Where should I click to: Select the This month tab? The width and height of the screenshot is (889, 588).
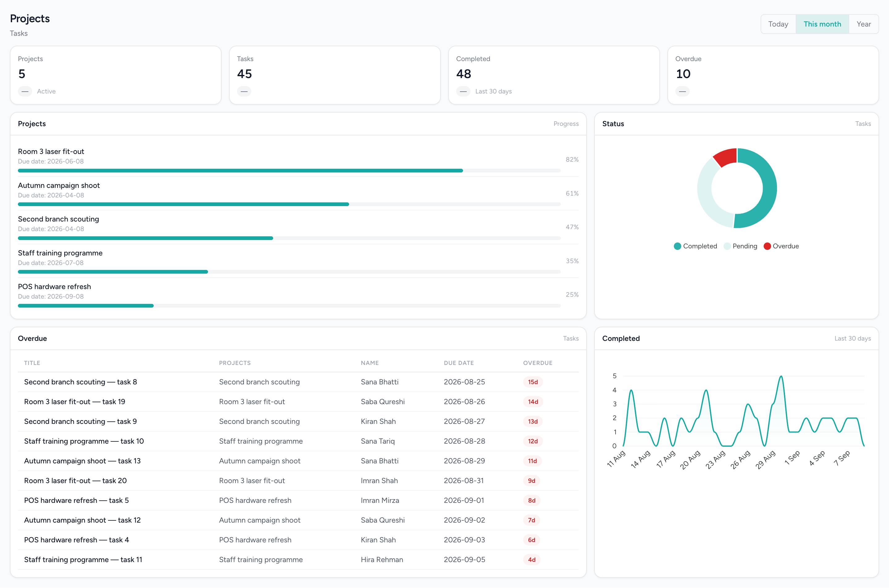(x=822, y=24)
